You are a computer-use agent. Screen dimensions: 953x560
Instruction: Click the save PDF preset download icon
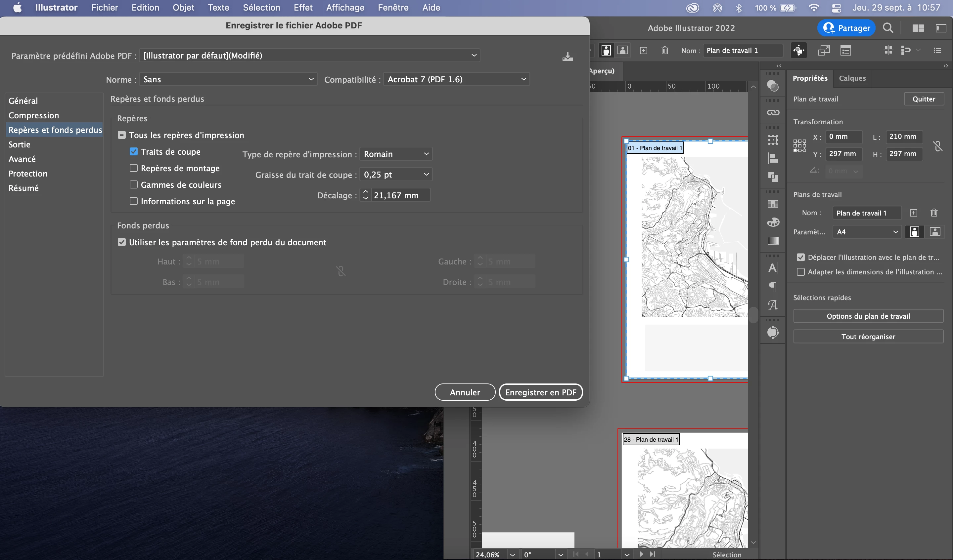pyautogui.click(x=567, y=57)
